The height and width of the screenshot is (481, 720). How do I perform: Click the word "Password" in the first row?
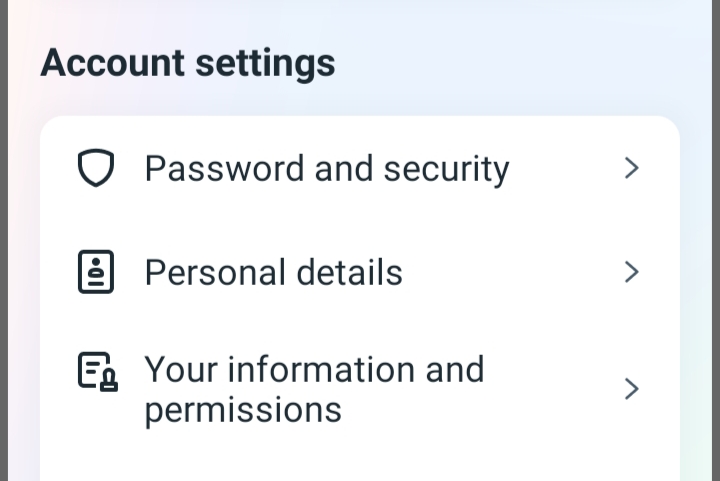(x=225, y=168)
